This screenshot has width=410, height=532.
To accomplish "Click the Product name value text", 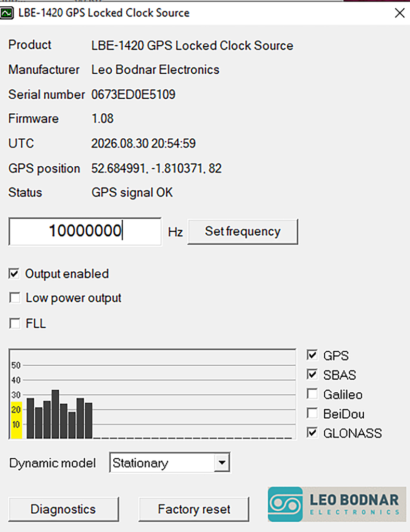I will (192, 46).
